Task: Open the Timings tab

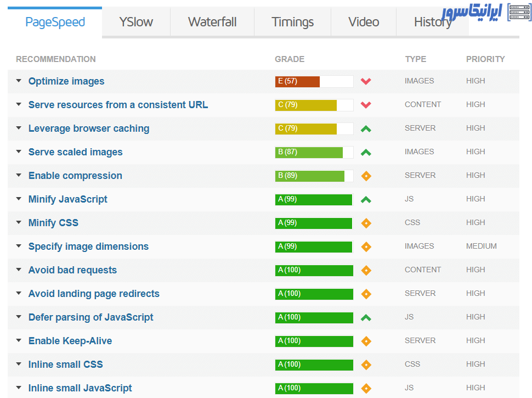Action: [292, 22]
